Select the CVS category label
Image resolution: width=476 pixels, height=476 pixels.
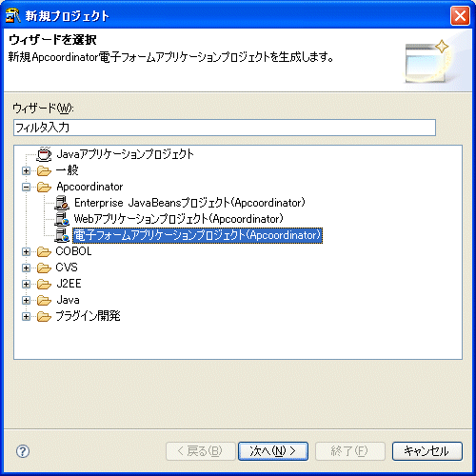pyautogui.click(x=67, y=268)
